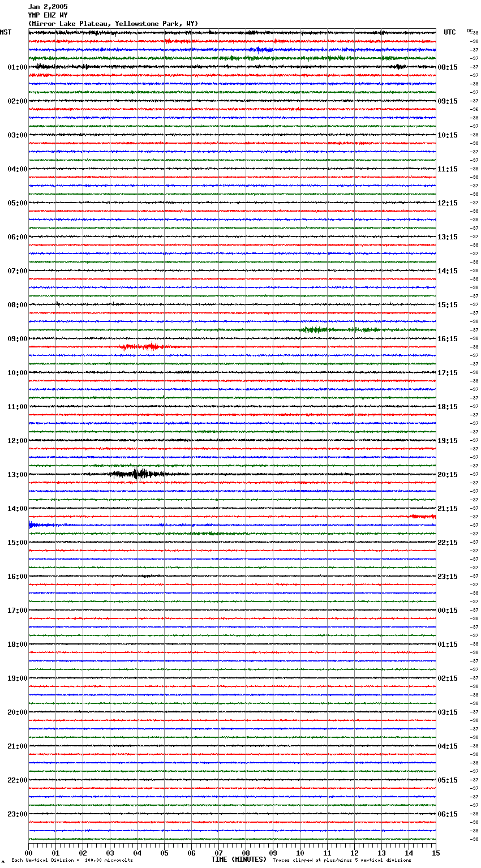This screenshot has width=481, height=868.
Task: Click the 13:15 UTC time label
Action: [x=448, y=237]
